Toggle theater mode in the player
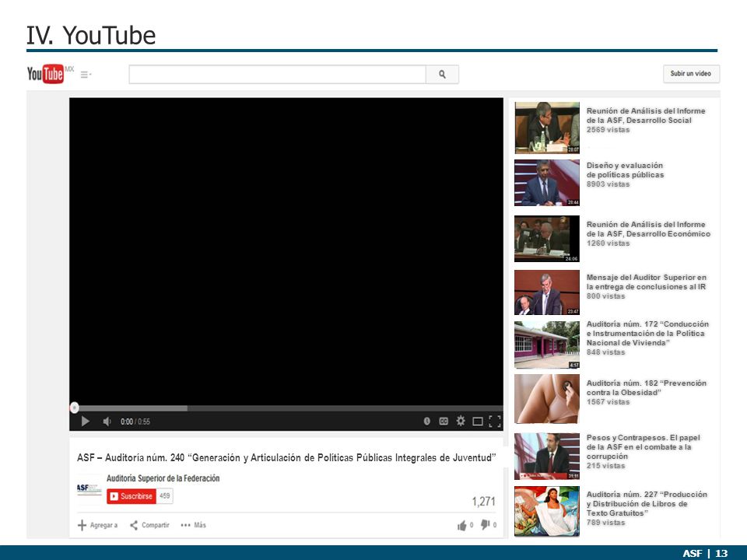Screen dimensions: 747x560 coord(477,422)
